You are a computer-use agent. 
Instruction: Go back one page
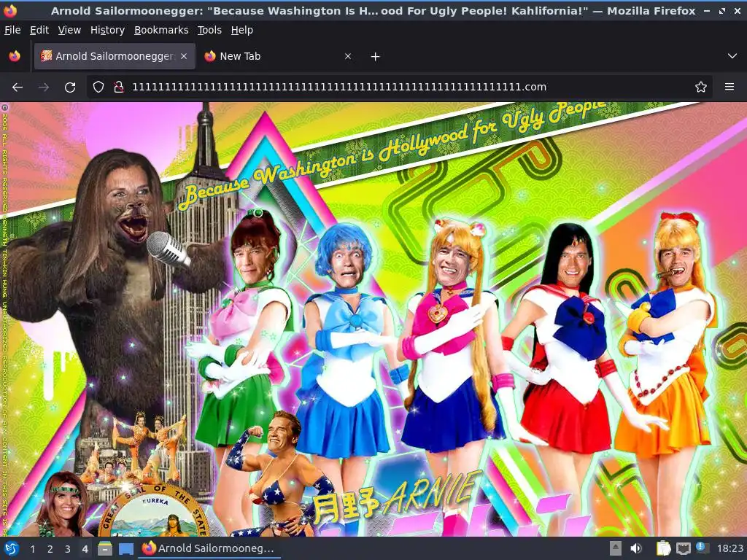(x=18, y=87)
